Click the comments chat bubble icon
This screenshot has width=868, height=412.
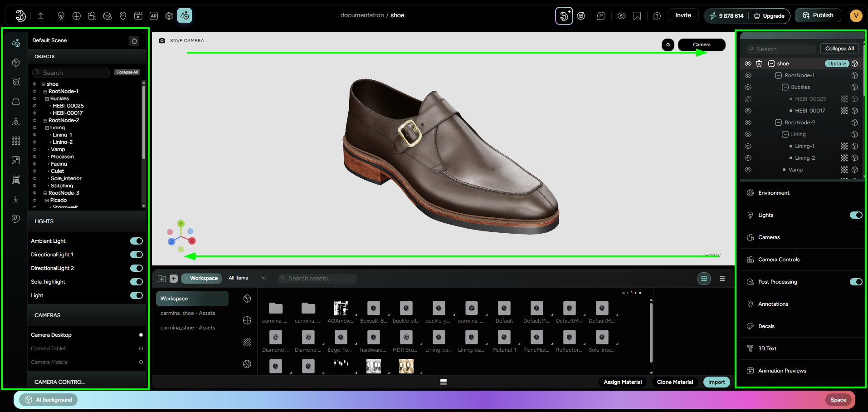601,16
